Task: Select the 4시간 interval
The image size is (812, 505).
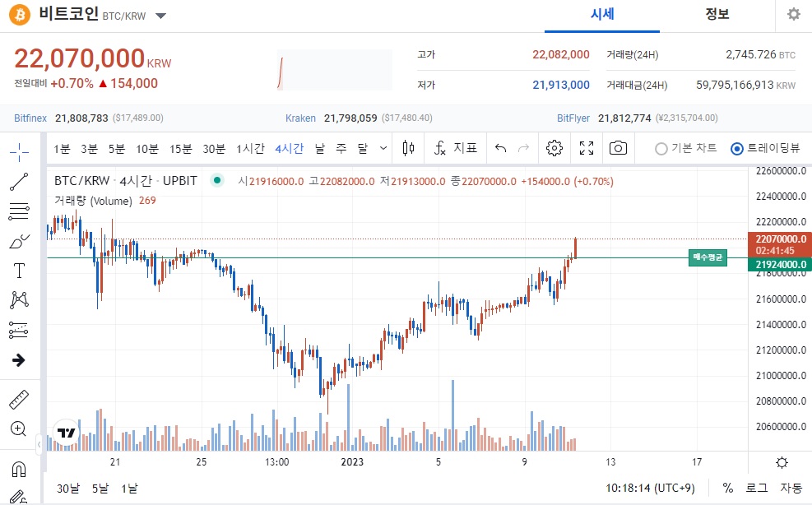Action: coord(289,149)
